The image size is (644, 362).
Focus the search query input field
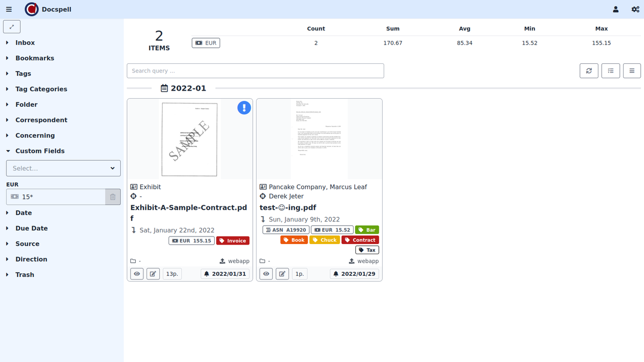(x=255, y=71)
